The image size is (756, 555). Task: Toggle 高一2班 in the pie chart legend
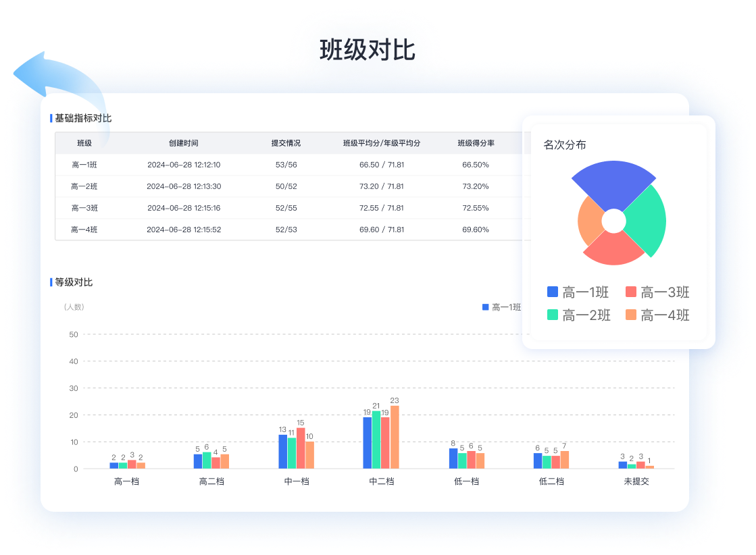pyautogui.click(x=578, y=315)
